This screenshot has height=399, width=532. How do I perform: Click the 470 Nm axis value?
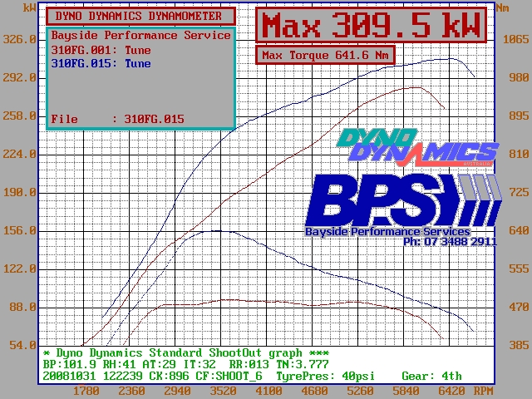pyautogui.click(x=519, y=307)
